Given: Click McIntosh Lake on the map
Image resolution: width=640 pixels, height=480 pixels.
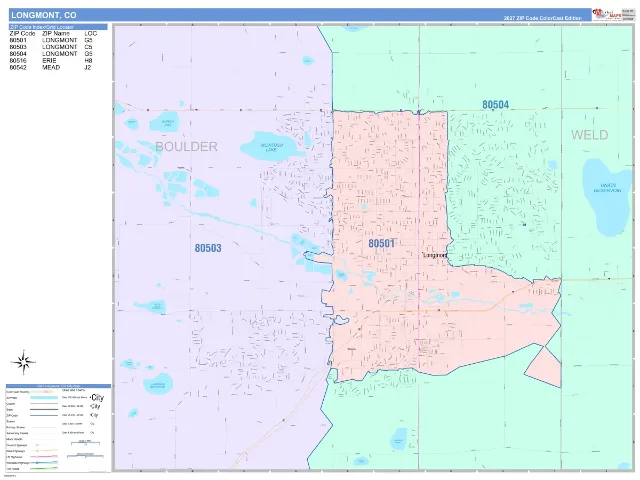Looking at the screenshot, I should [272, 147].
